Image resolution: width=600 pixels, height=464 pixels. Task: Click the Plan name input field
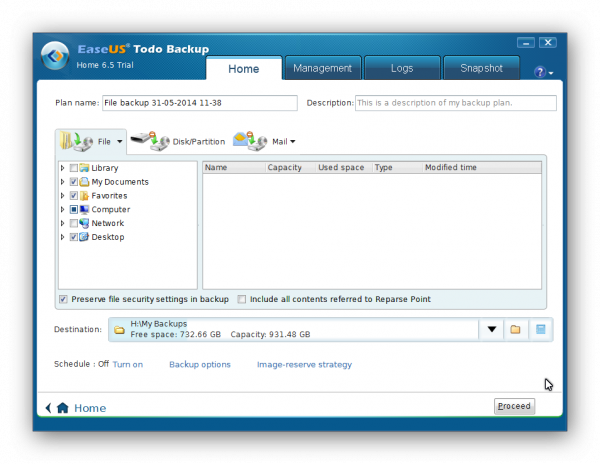pos(200,103)
